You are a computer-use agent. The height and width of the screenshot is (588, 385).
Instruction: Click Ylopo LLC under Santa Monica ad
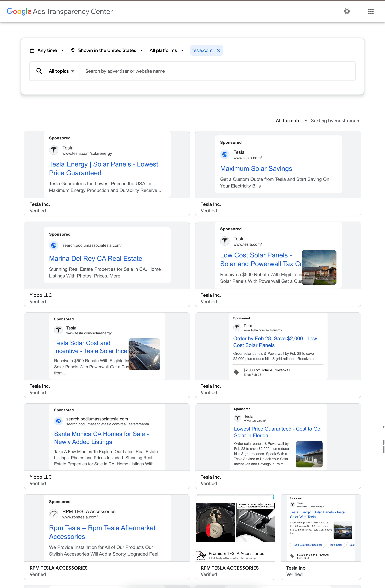(x=41, y=477)
